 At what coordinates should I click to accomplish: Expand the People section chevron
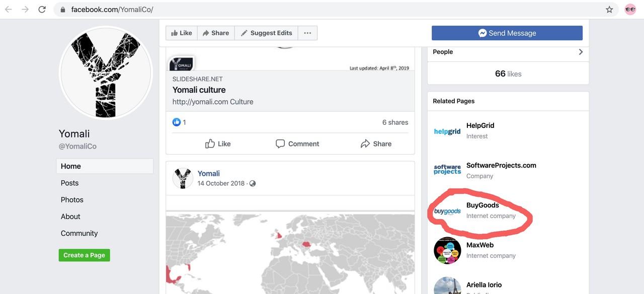click(581, 52)
